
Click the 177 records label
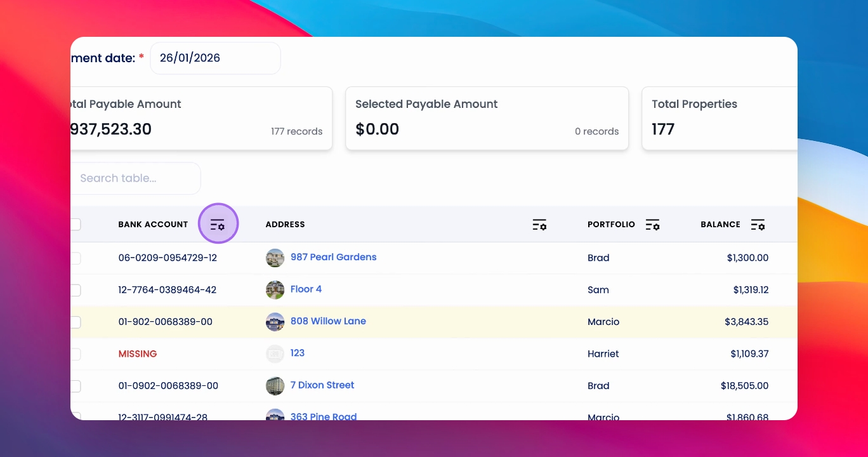point(296,131)
